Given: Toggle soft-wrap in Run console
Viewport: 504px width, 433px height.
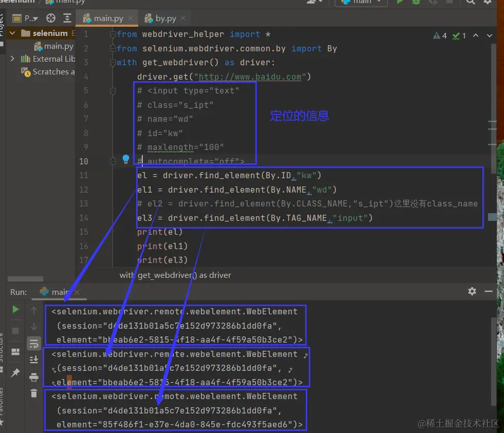Looking at the screenshot, I should (x=34, y=344).
